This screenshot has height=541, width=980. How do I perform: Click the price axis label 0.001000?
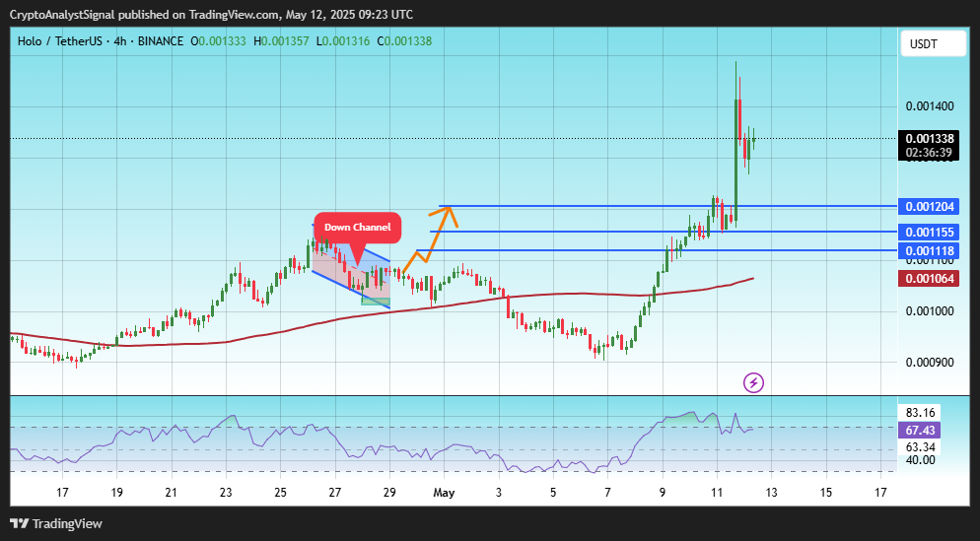930,311
